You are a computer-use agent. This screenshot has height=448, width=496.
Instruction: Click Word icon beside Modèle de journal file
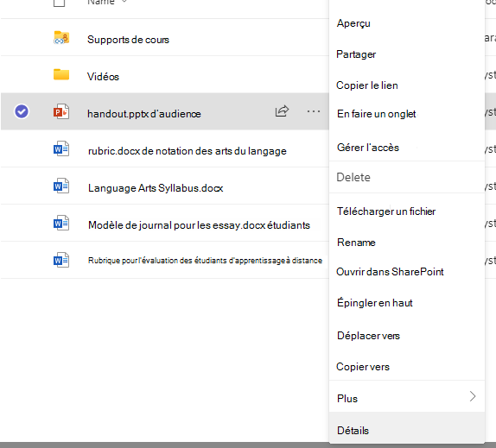(x=61, y=223)
